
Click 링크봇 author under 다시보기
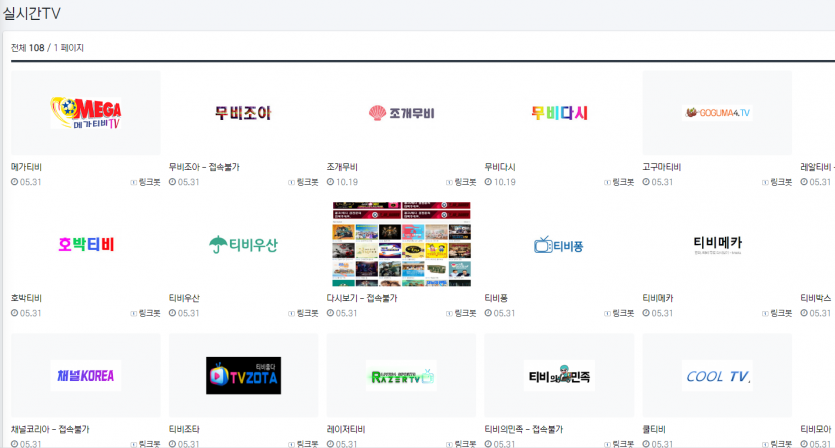coord(465,313)
